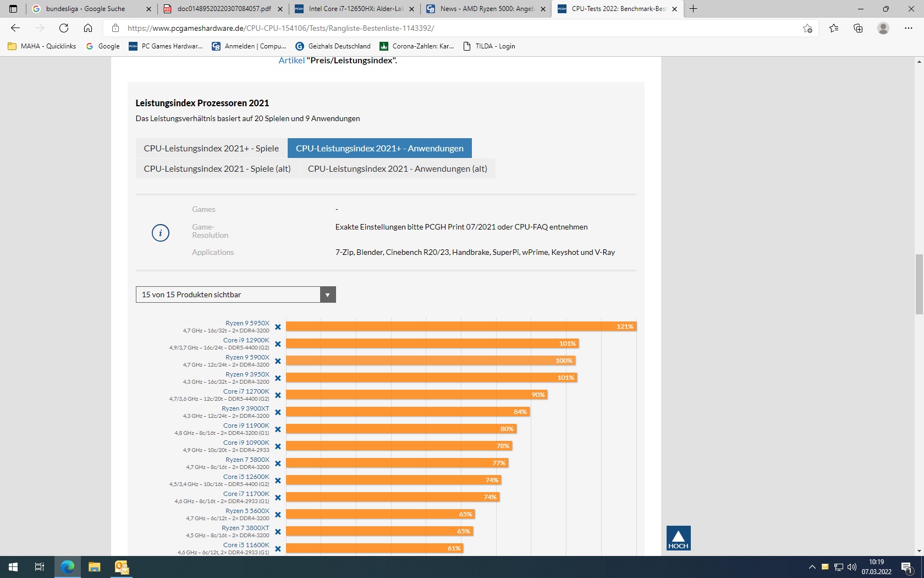The height and width of the screenshot is (578, 924).
Task: Open File Explorer from the taskbar
Action: [x=95, y=567]
